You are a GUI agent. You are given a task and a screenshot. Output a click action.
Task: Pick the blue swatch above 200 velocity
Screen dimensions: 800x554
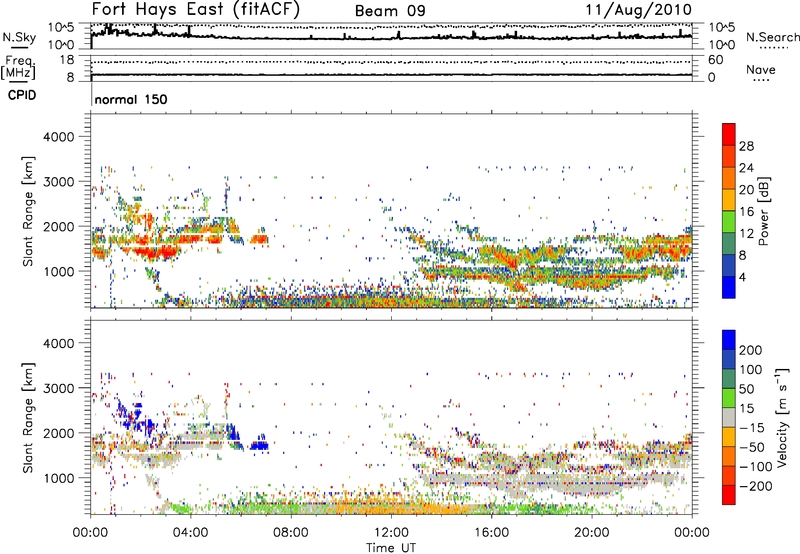(729, 340)
